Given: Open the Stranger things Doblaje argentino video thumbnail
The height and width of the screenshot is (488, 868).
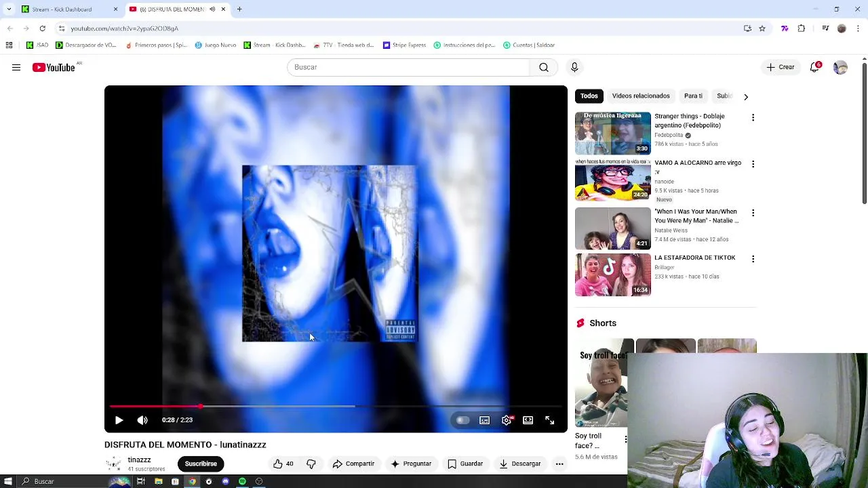Looking at the screenshot, I should (x=613, y=134).
